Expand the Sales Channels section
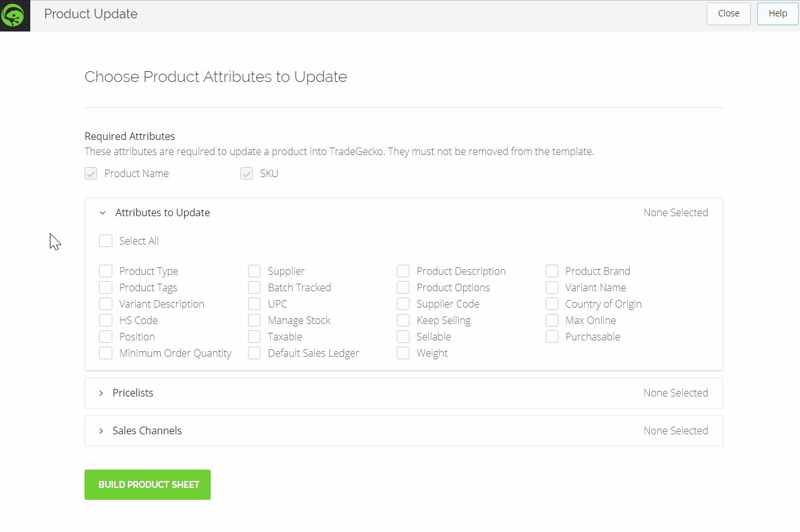 pos(101,431)
